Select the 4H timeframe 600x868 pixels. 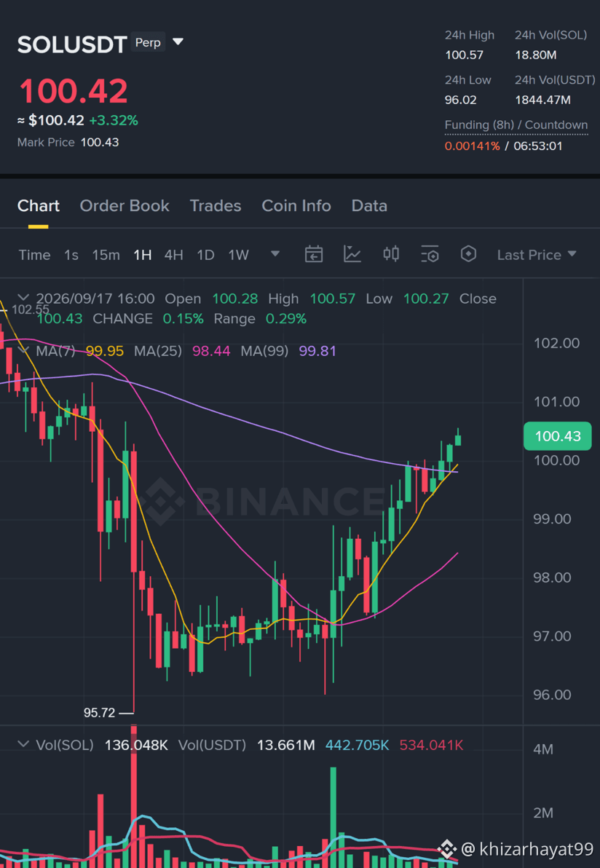174,255
